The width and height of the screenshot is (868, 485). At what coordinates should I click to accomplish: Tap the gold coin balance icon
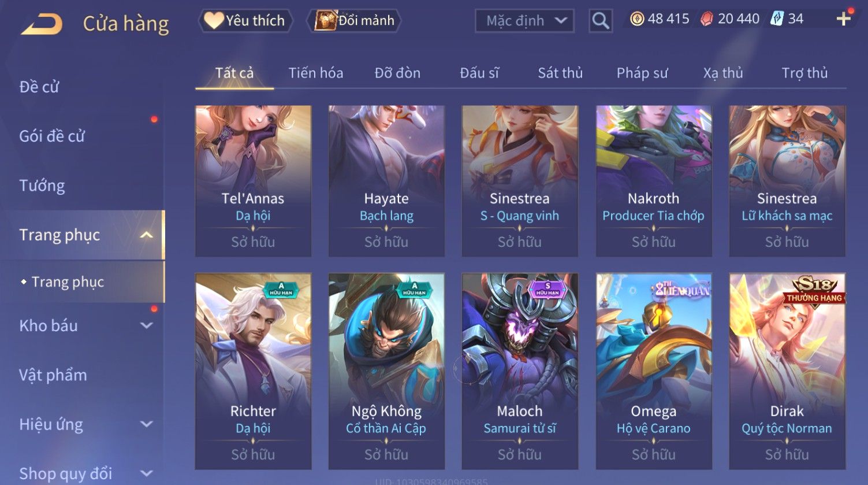coord(637,19)
